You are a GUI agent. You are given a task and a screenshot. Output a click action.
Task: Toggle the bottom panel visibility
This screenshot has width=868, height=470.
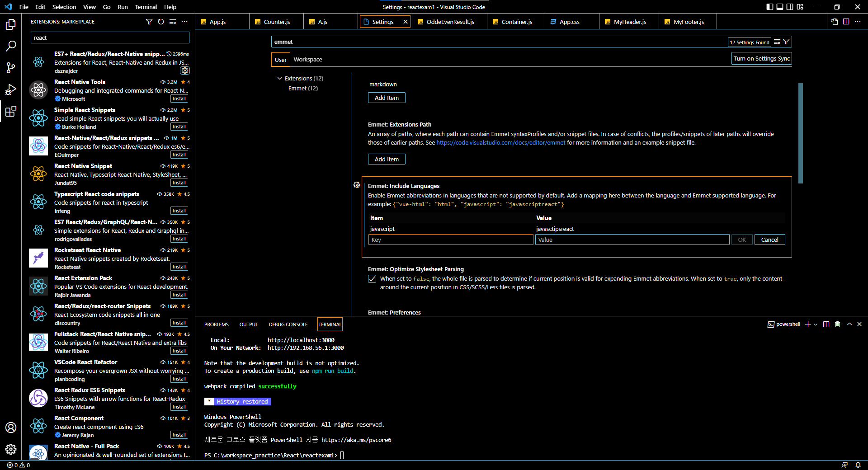point(780,7)
